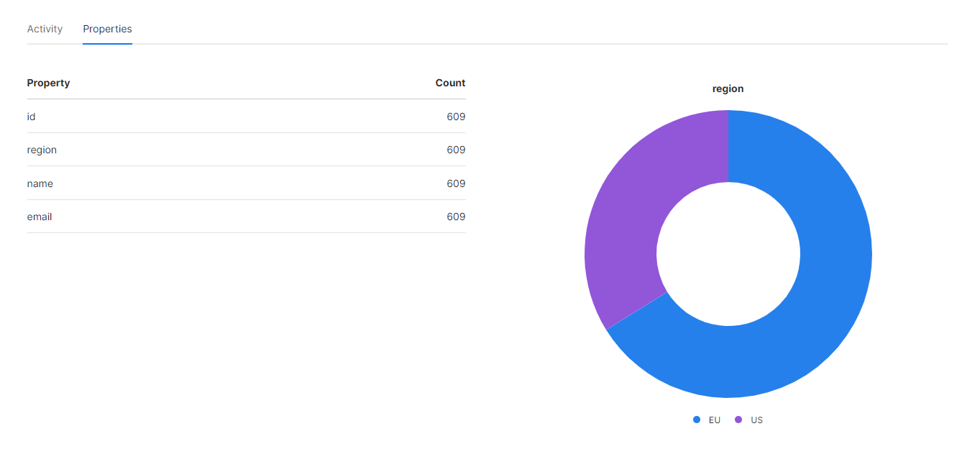The image size is (980, 462).
Task: Switch to the Activity tab
Action: (x=45, y=30)
